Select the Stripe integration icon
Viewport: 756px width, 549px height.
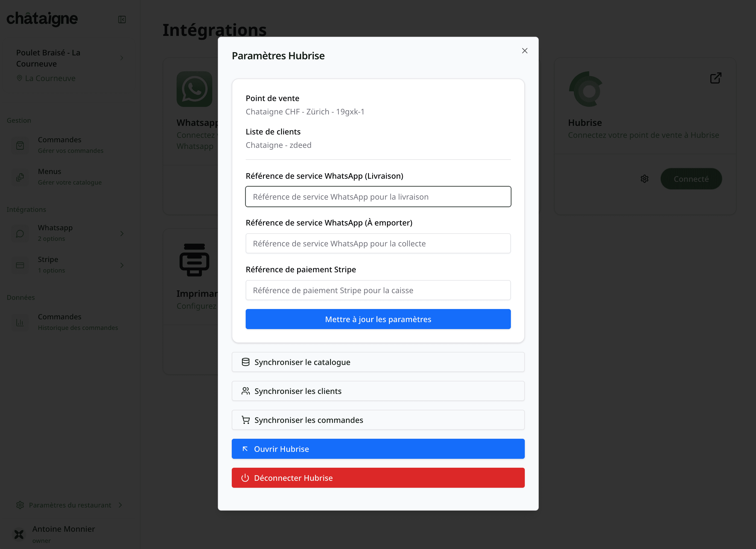[x=20, y=265]
